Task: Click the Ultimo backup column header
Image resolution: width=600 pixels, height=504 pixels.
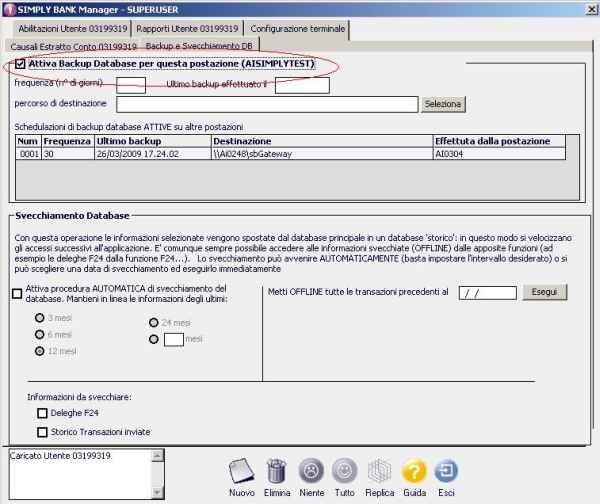Action: (x=153, y=141)
